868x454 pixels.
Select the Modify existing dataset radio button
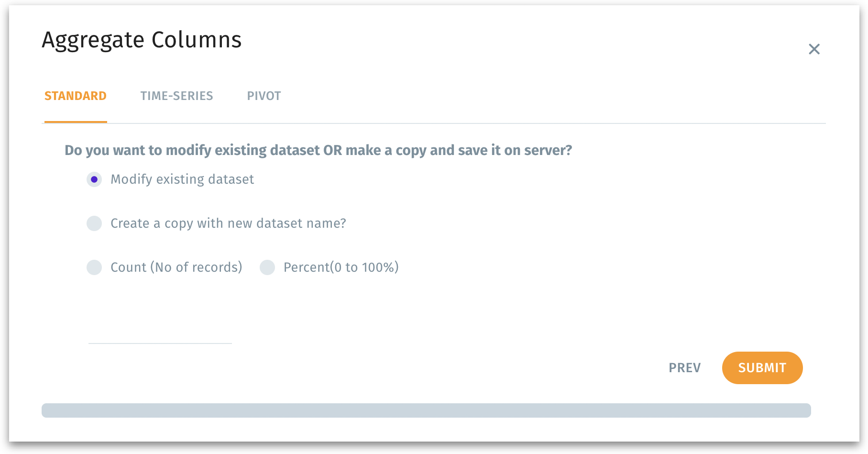94,179
